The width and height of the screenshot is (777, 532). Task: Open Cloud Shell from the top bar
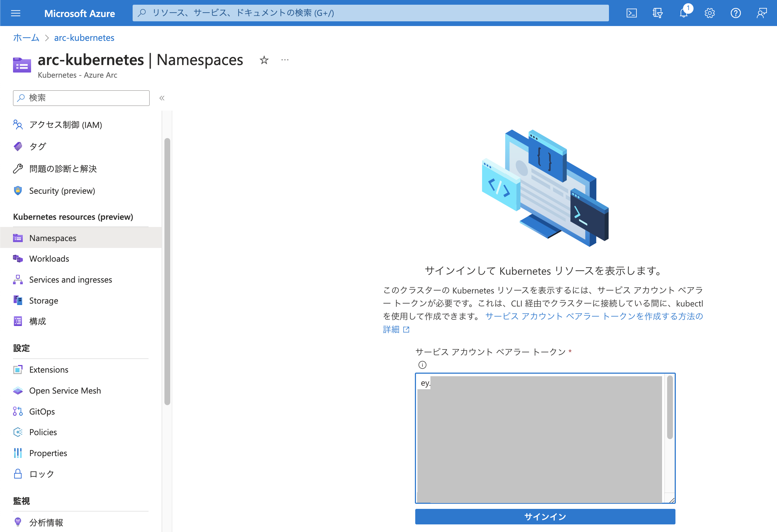click(631, 13)
